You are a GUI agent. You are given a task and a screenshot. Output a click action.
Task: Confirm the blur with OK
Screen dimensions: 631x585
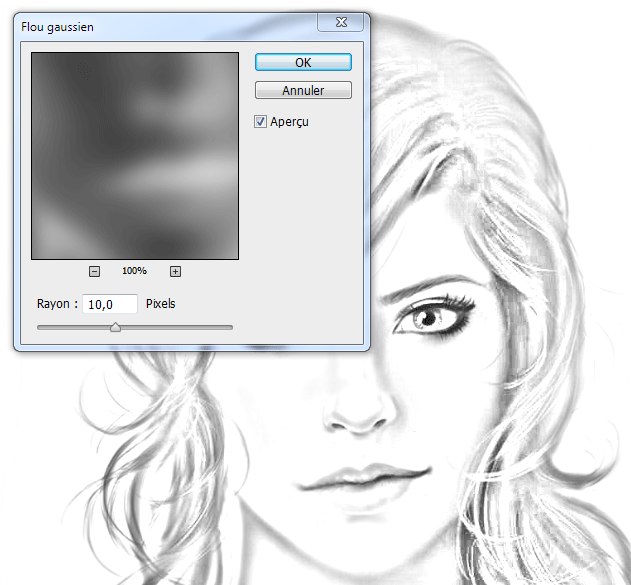click(x=303, y=62)
